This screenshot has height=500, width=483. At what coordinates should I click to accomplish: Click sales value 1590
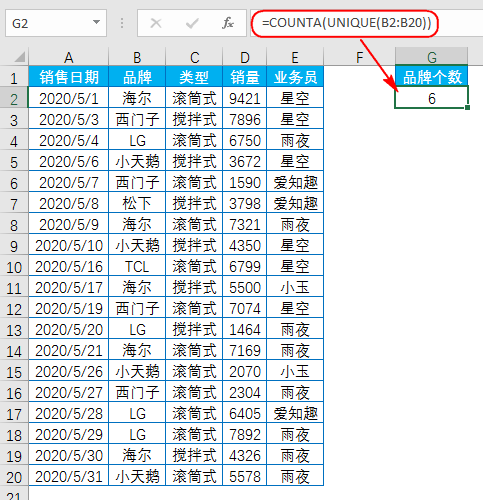pos(245,181)
